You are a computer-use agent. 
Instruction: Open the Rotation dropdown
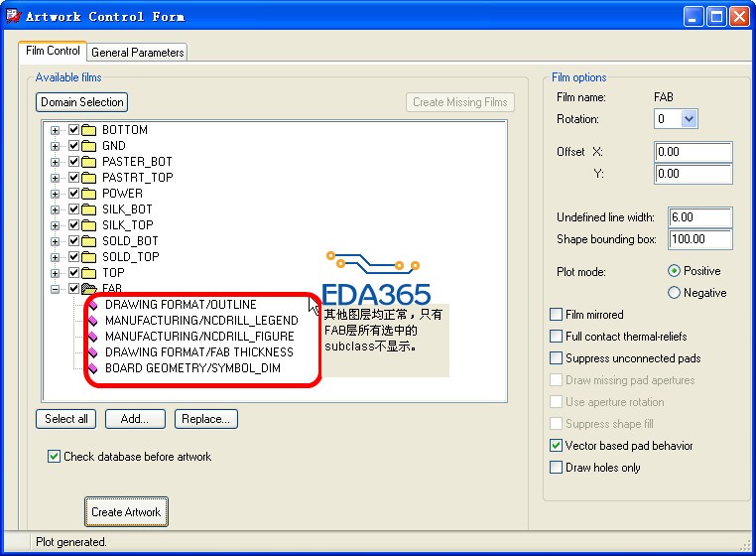[689, 119]
